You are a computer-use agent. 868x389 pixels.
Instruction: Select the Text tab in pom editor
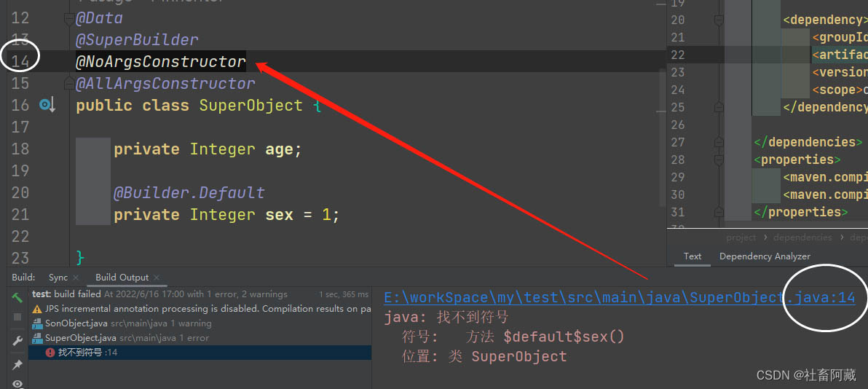693,256
